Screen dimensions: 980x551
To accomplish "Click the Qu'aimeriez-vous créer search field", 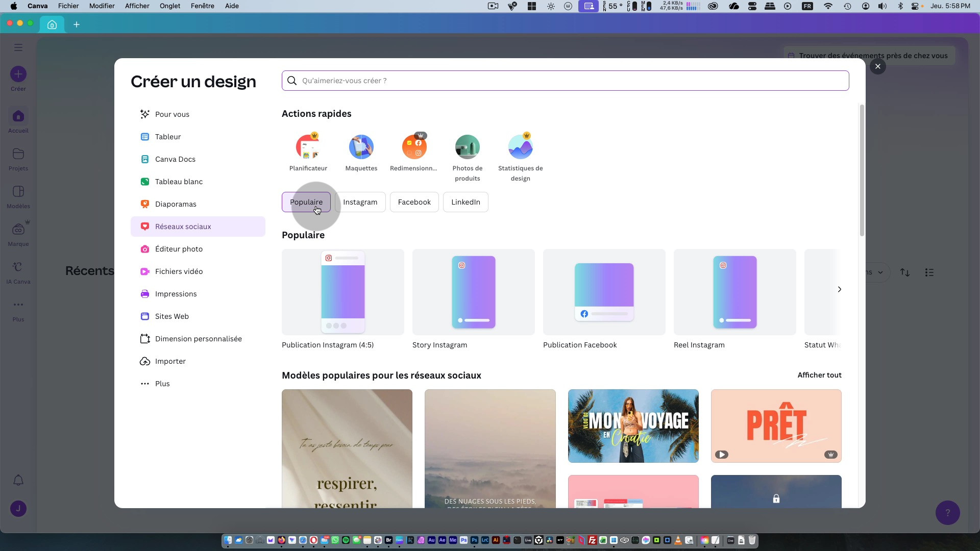I will (x=565, y=81).
